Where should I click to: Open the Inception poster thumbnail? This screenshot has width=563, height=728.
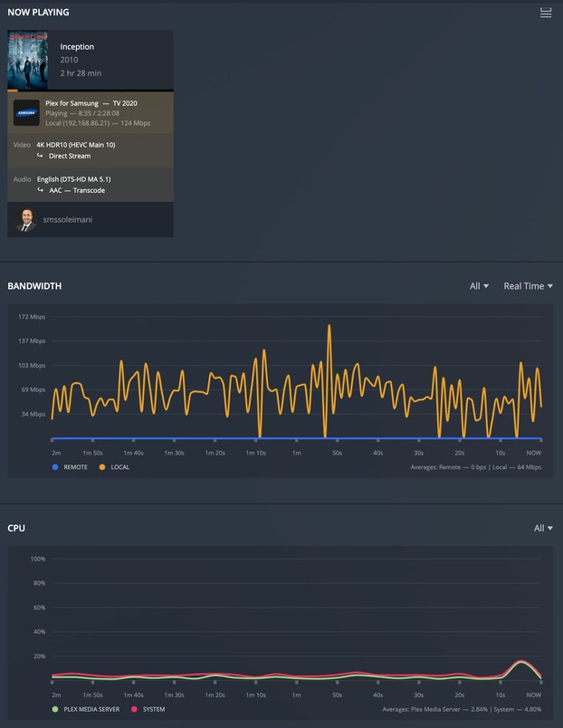(27, 60)
